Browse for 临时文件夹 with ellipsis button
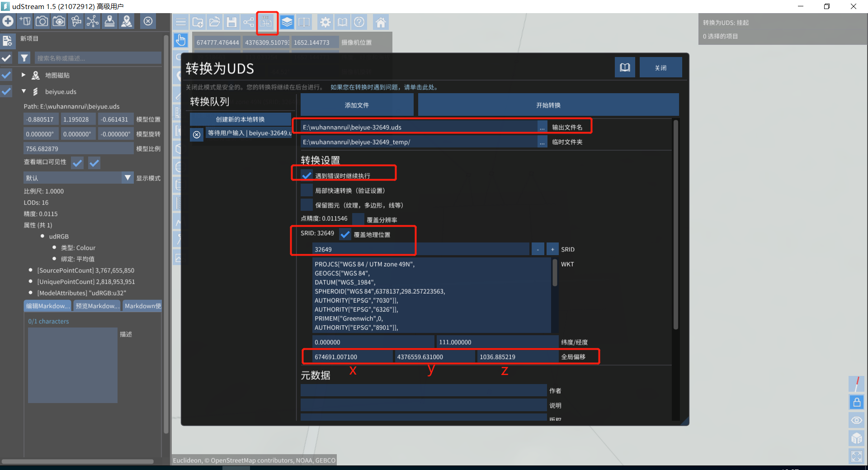The width and height of the screenshot is (868, 470). point(542,142)
